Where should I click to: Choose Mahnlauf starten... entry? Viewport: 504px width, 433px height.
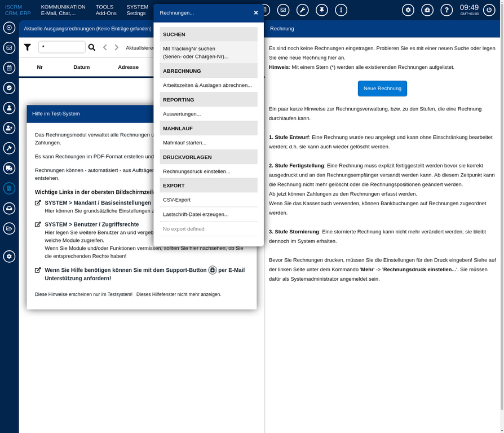[185, 143]
